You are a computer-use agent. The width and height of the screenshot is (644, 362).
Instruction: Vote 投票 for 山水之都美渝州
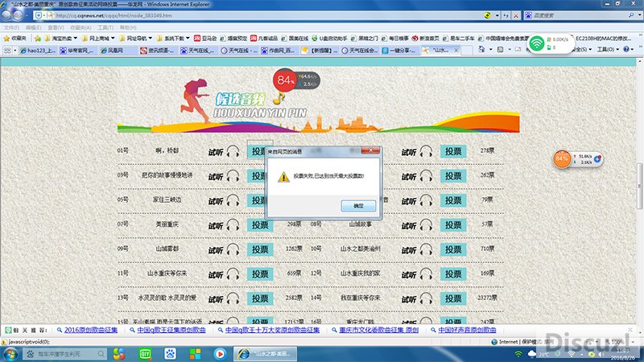(453, 249)
